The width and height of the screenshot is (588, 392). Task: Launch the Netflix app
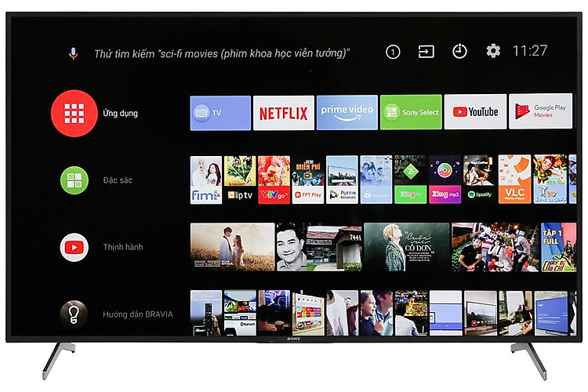click(283, 113)
